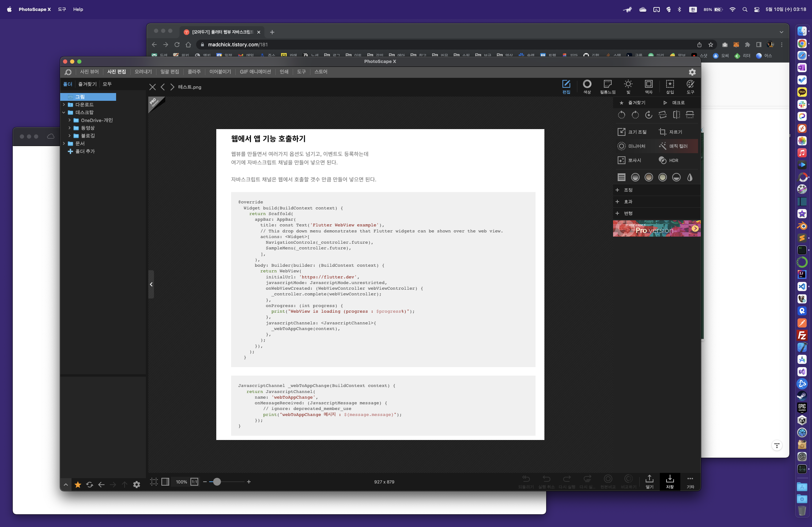Viewport: 812px width, 527px height.
Task: Set zoom to 1:1 actual size
Action: pos(194,482)
